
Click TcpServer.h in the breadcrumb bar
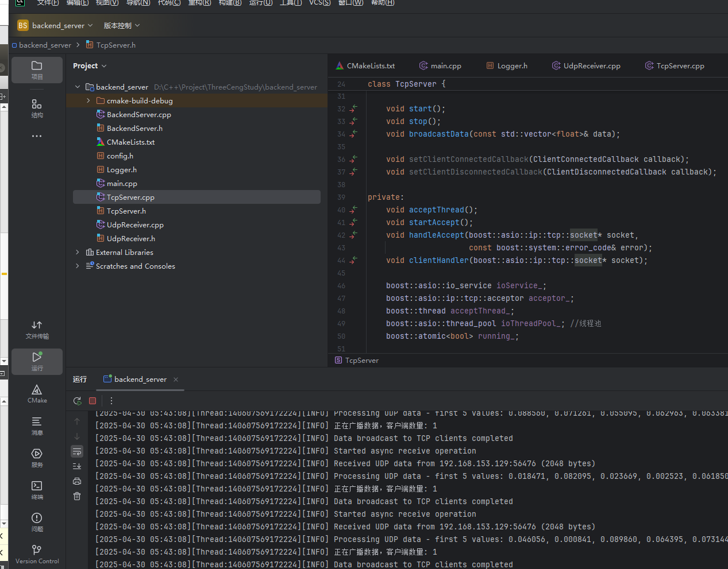[115, 45]
